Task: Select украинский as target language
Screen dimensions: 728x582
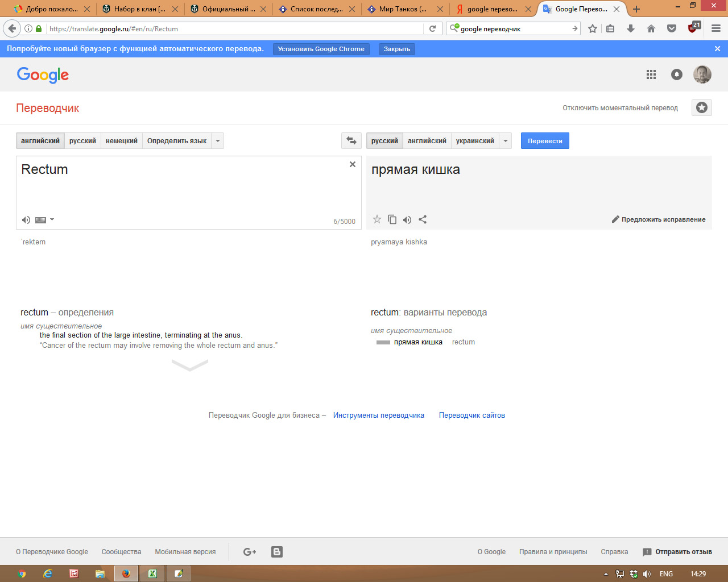Action: (475, 141)
